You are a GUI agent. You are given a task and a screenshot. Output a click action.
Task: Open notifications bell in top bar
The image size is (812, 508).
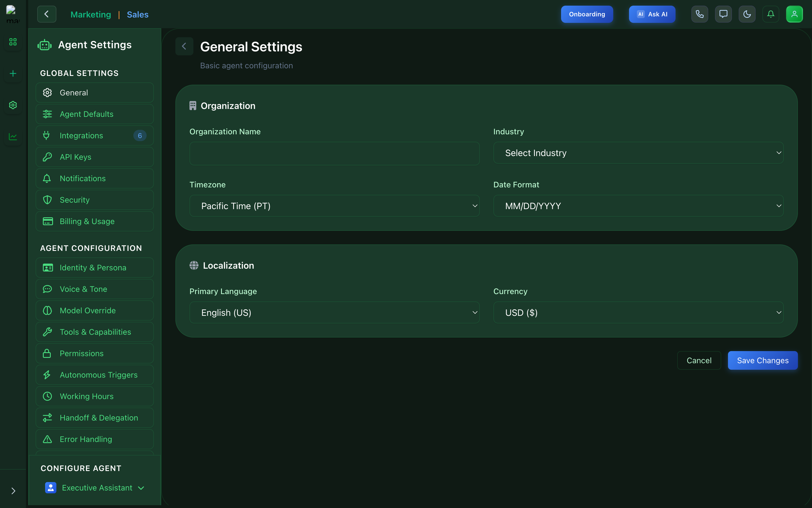click(x=771, y=14)
